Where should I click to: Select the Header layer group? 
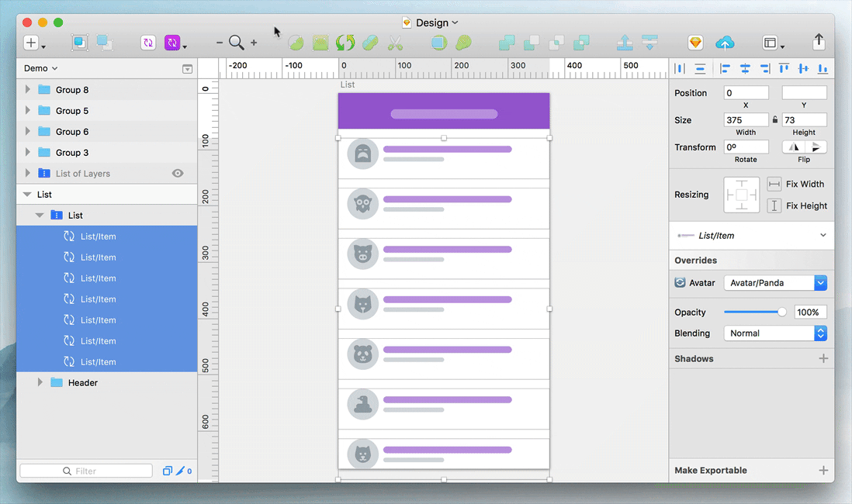tap(82, 383)
